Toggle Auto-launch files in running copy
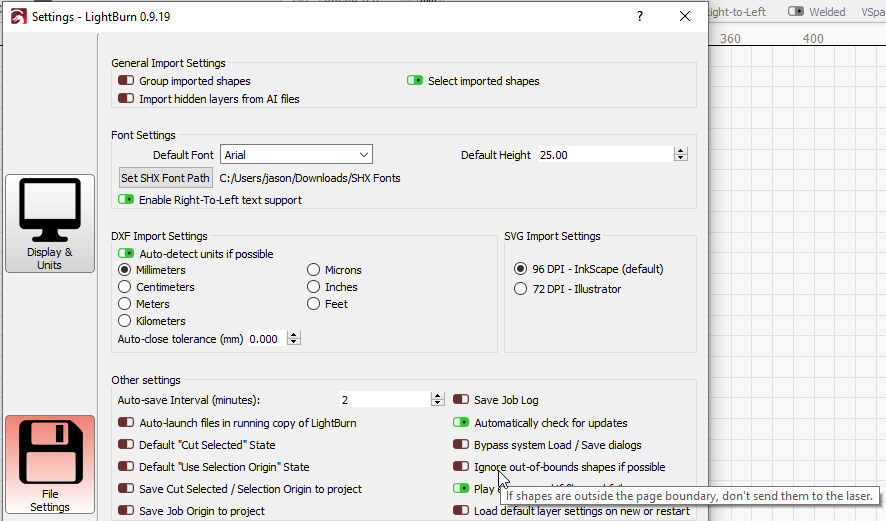 [126, 423]
